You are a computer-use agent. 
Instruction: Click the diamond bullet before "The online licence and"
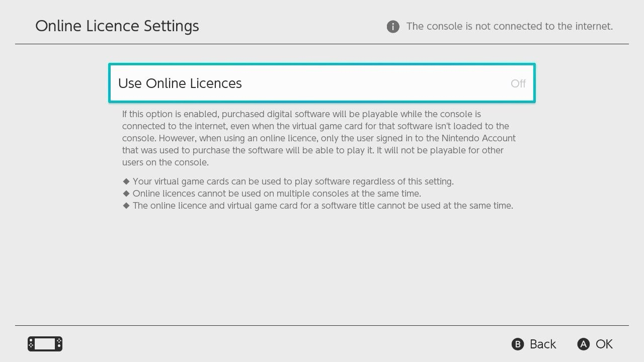click(x=126, y=206)
